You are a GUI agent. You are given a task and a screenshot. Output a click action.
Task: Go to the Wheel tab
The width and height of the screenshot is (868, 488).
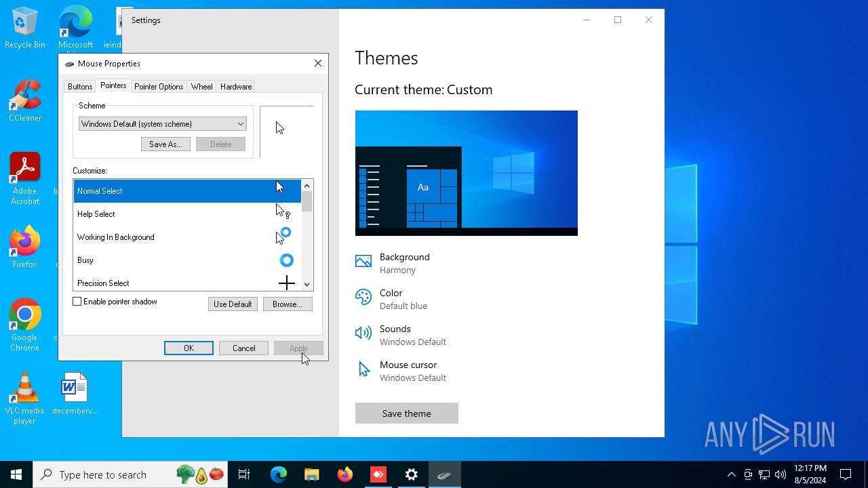point(202,87)
